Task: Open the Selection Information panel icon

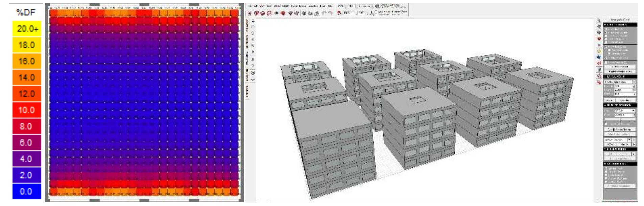Action: (x=599, y=20)
